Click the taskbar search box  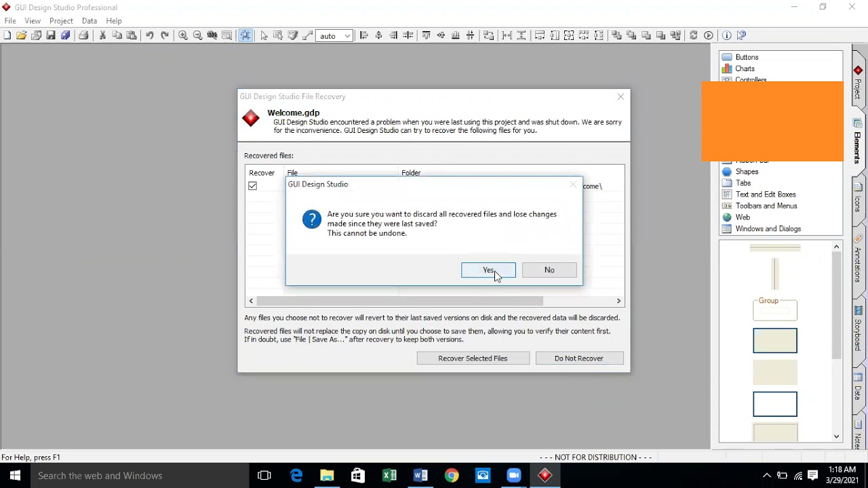140,476
